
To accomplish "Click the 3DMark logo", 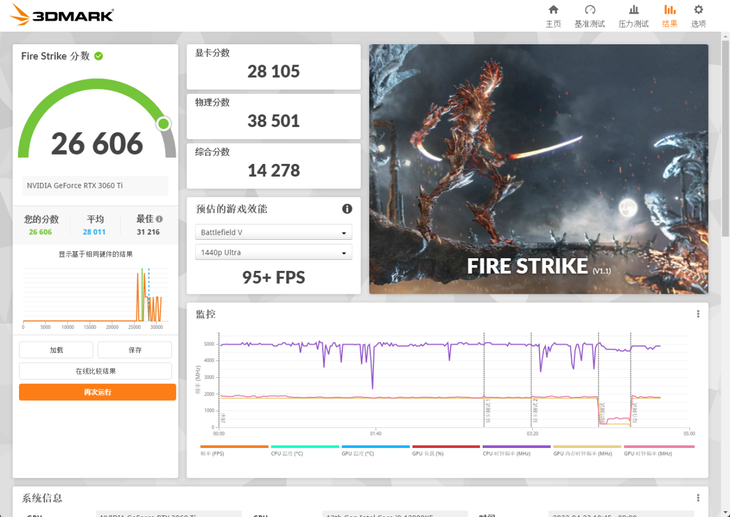I will point(61,14).
